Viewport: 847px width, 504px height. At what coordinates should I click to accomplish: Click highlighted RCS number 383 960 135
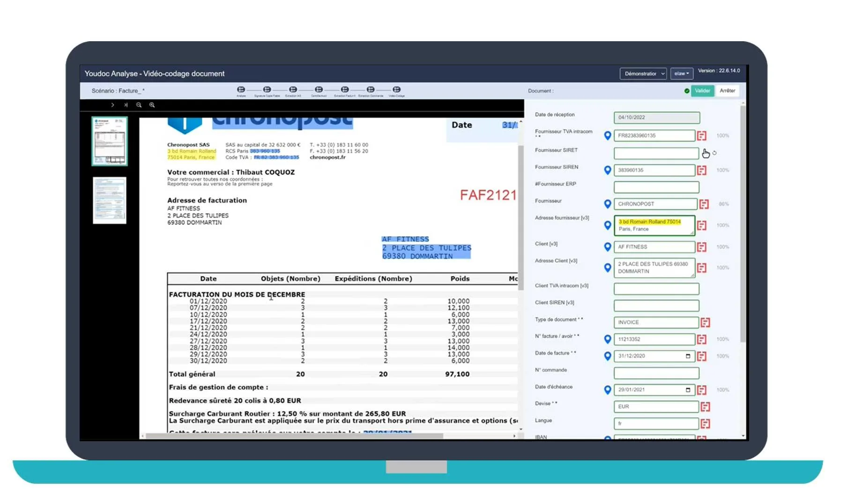click(x=265, y=151)
